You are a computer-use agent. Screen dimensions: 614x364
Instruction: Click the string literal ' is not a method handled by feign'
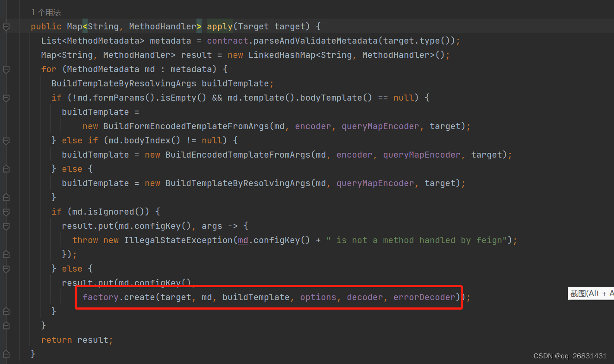click(417, 241)
